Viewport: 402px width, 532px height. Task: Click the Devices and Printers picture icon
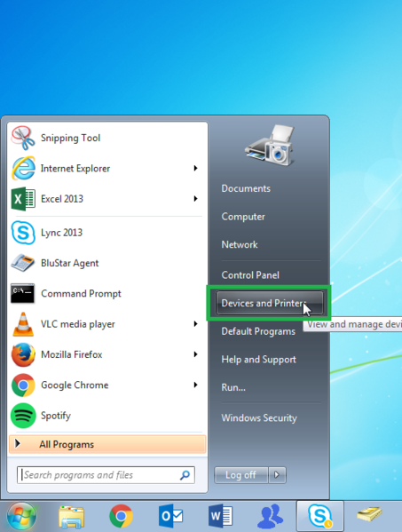(x=270, y=146)
